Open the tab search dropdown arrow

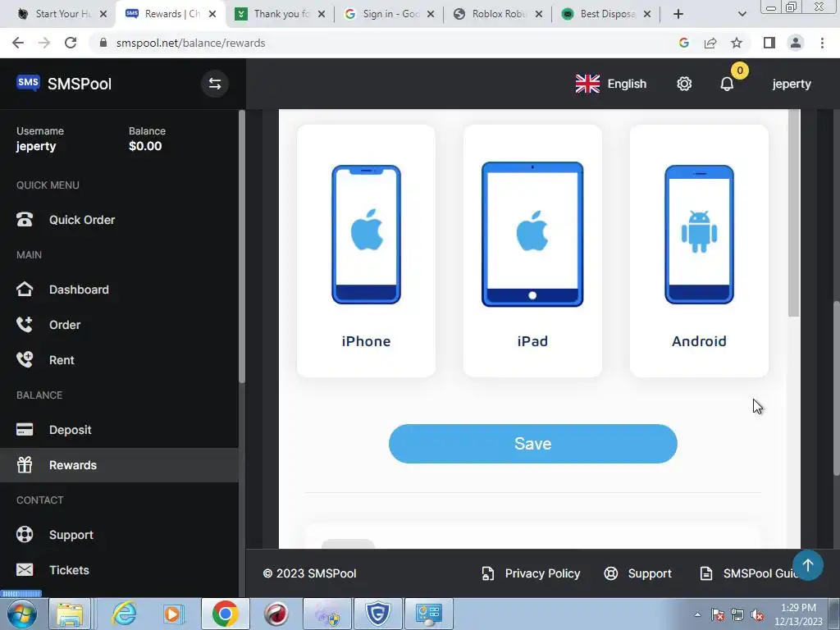tap(742, 14)
